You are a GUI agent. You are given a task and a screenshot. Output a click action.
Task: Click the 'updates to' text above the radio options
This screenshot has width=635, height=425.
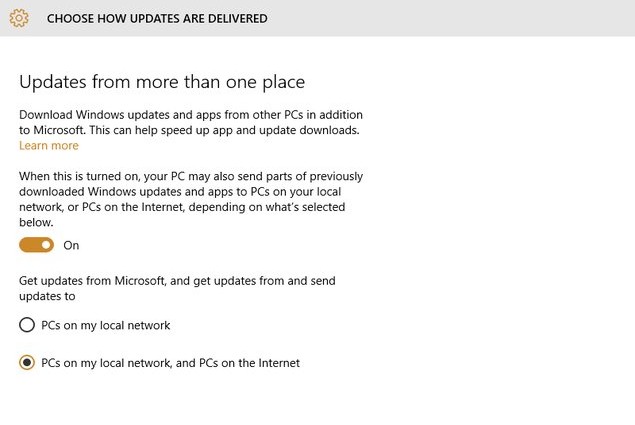(49, 296)
